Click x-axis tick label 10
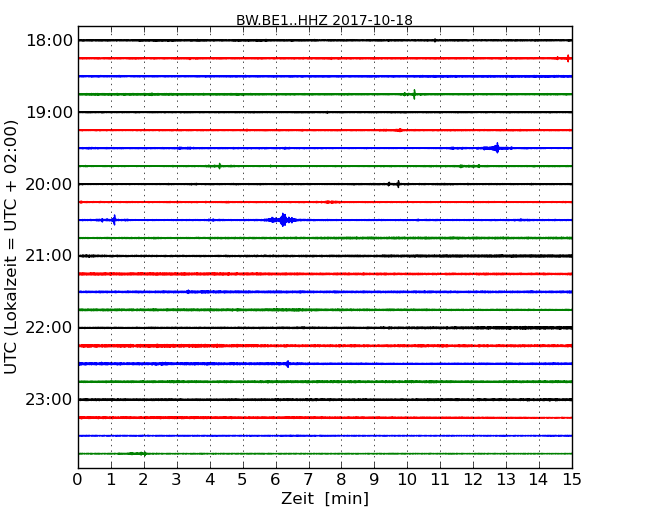The height and width of the screenshot is (520, 650). point(407,479)
